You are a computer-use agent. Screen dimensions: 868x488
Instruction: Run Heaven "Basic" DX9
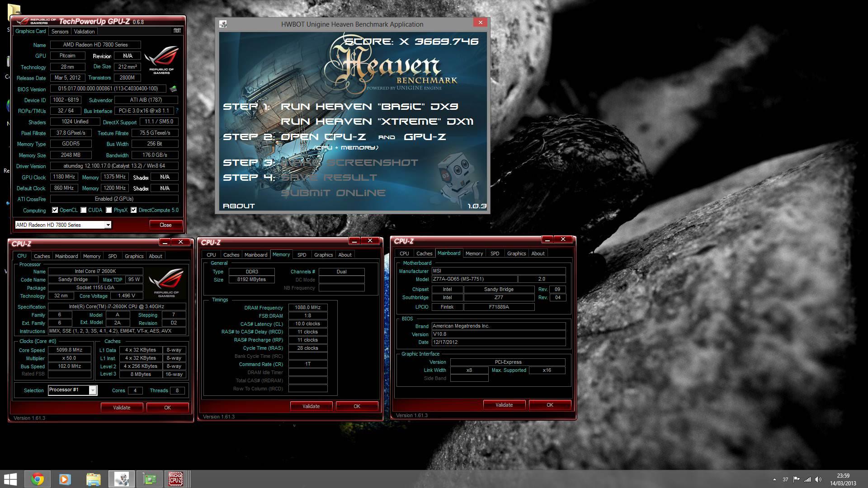[369, 107]
